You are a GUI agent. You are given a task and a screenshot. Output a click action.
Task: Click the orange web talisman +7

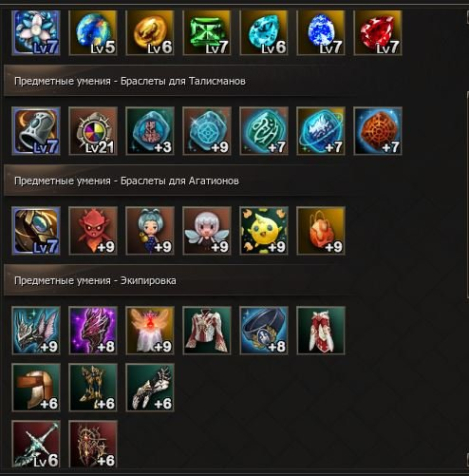(x=378, y=131)
